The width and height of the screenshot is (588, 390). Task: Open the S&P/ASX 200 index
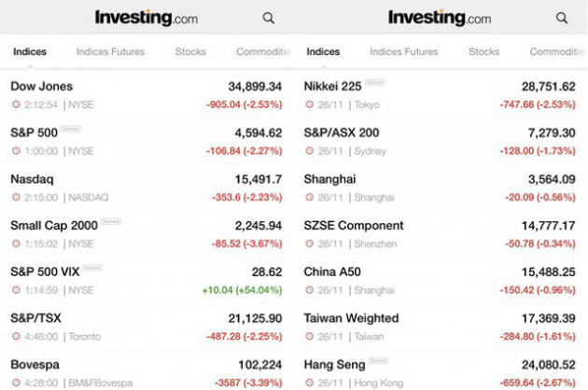point(440,141)
